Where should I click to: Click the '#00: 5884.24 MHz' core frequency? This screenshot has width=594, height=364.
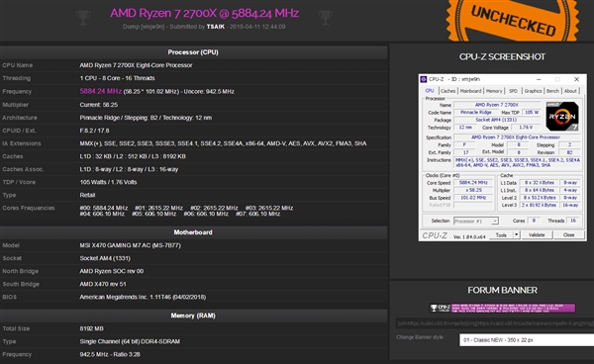(x=103, y=208)
